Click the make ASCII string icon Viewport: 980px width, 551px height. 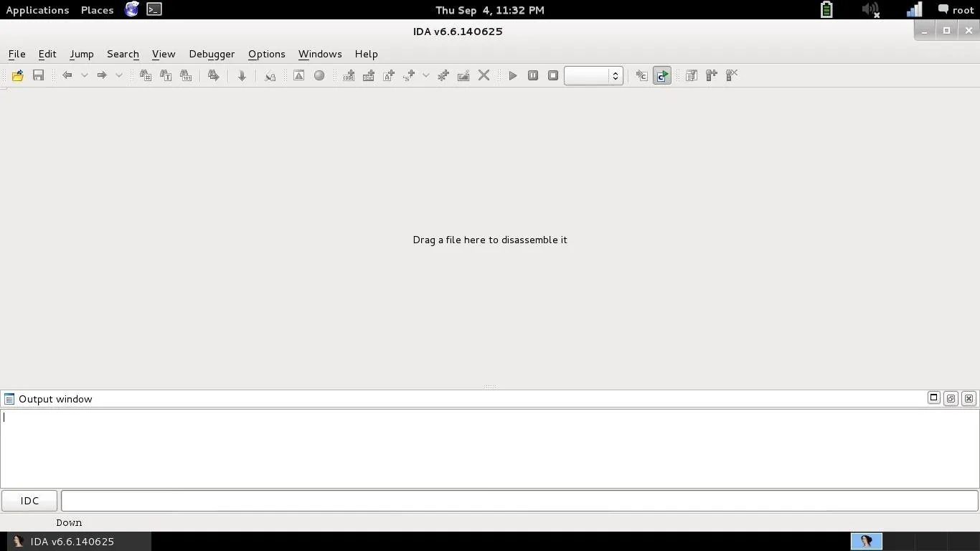(389, 75)
